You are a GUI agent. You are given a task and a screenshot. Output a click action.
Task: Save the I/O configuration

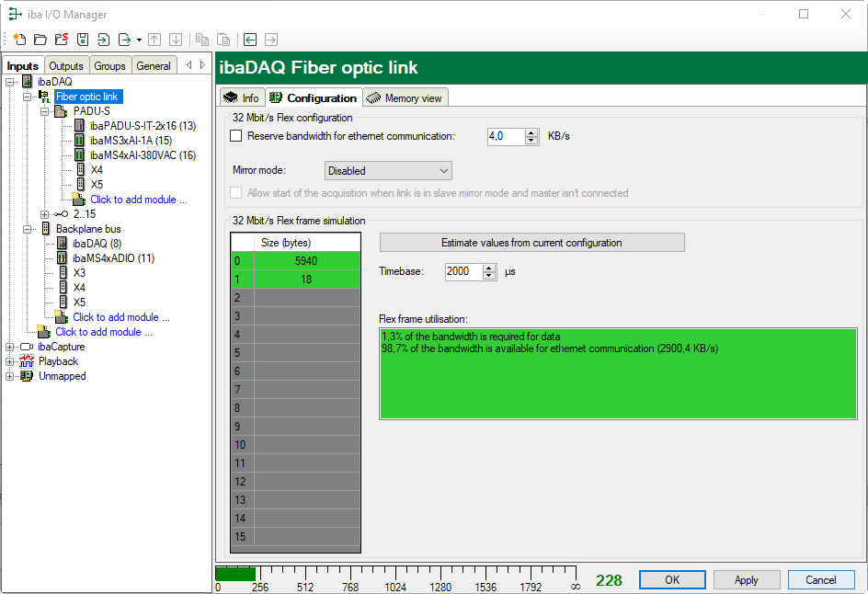pos(83,40)
